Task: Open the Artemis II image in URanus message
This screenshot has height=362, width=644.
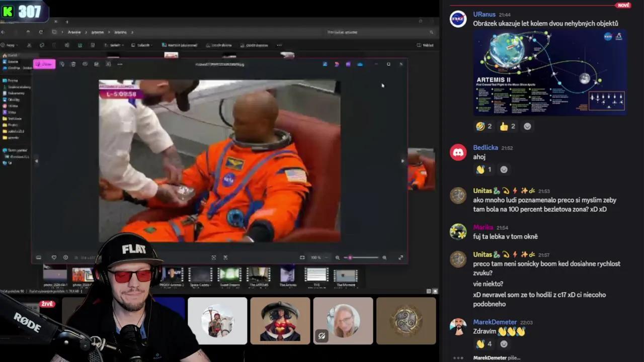Action: point(550,73)
